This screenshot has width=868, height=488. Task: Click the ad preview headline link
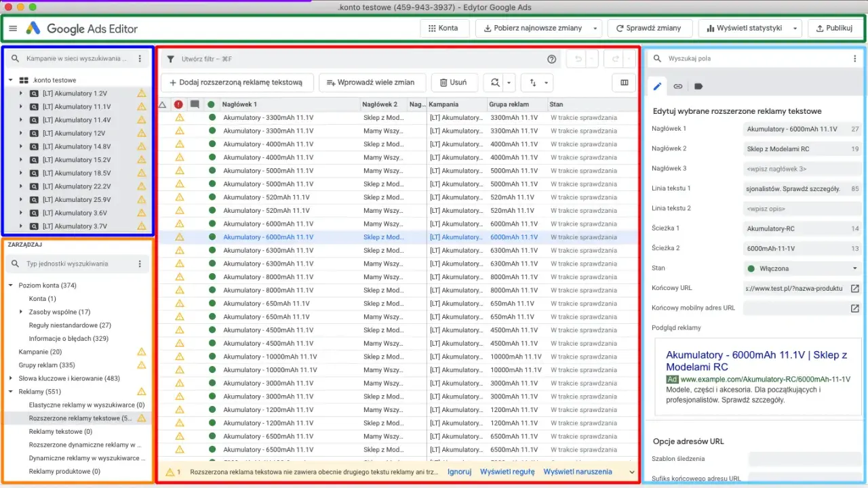(756, 361)
